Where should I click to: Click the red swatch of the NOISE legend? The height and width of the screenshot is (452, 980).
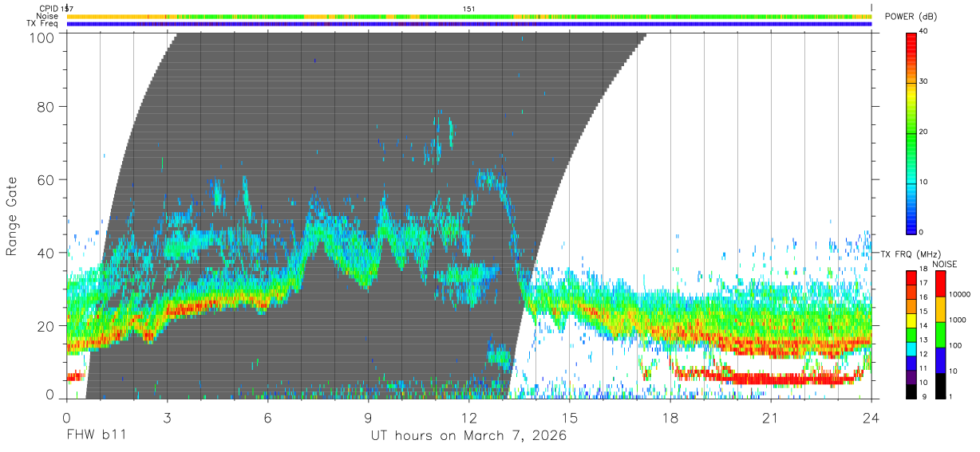pos(940,284)
